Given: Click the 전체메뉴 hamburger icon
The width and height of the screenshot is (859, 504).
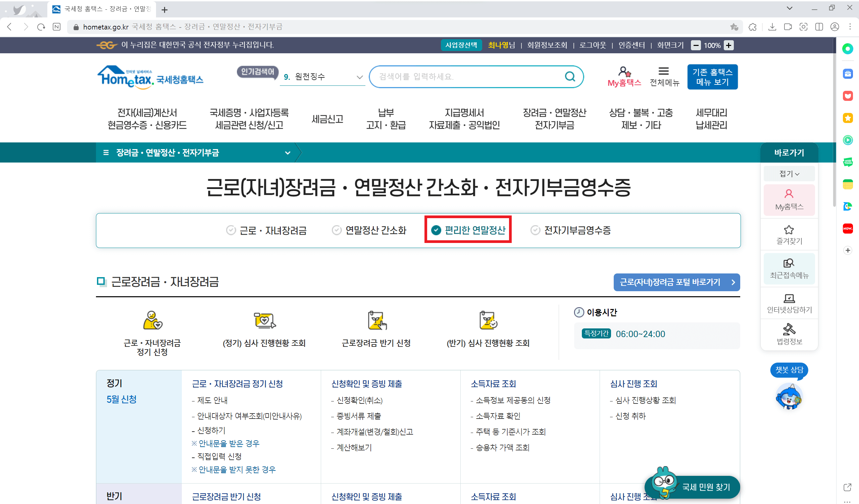Looking at the screenshot, I should [664, 71].
